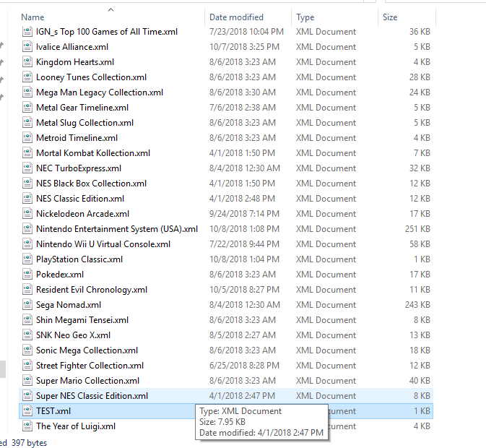Viewport: 486px width, 448px height.
Task: Click the Pokedex.xml file icon
Action: 27,275
